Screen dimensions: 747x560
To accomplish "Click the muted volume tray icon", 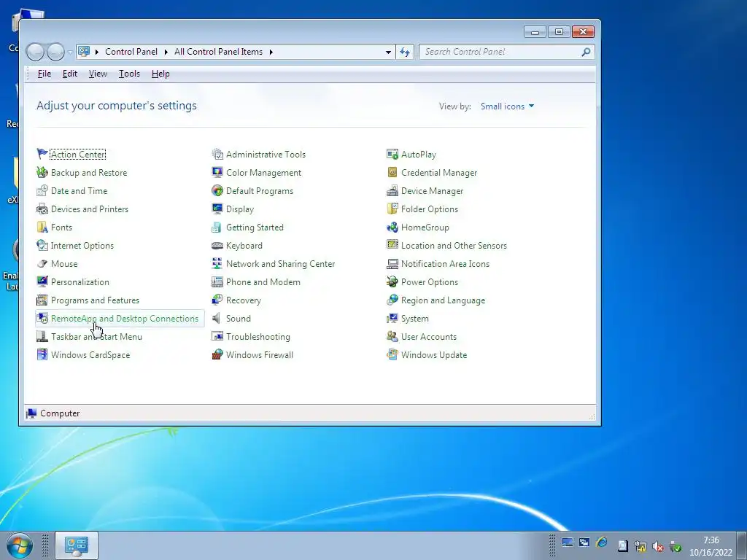I will click(x=658, y=546).
